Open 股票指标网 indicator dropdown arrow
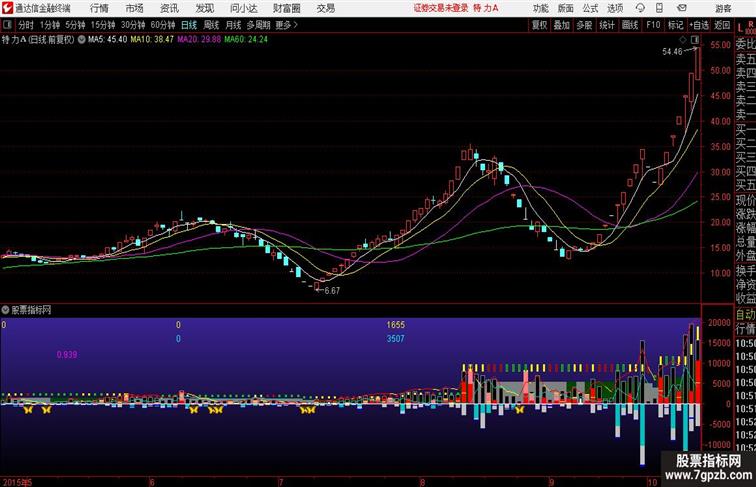Image resolution: width=756 pixels, height=487 pixels. pos(5,310)
